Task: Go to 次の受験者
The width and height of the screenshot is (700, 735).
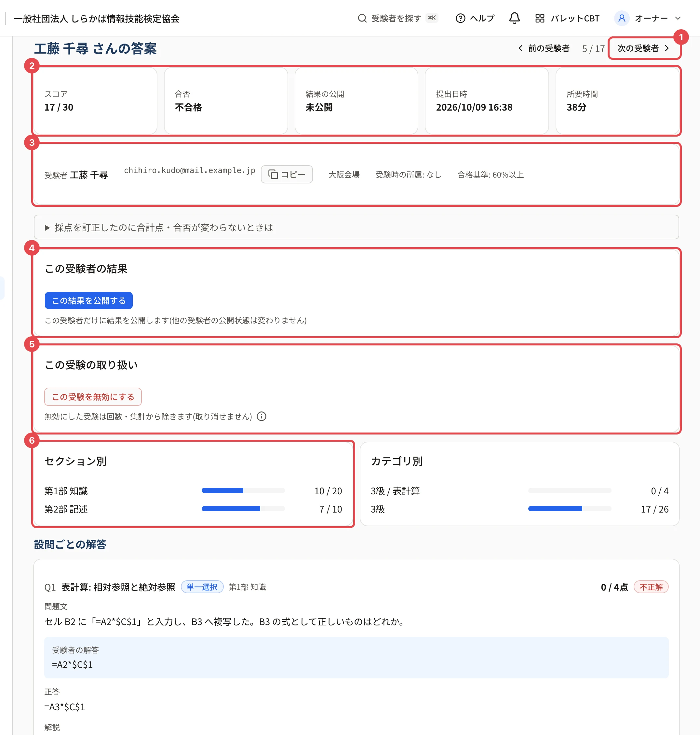Action: (x=644, y=48)
